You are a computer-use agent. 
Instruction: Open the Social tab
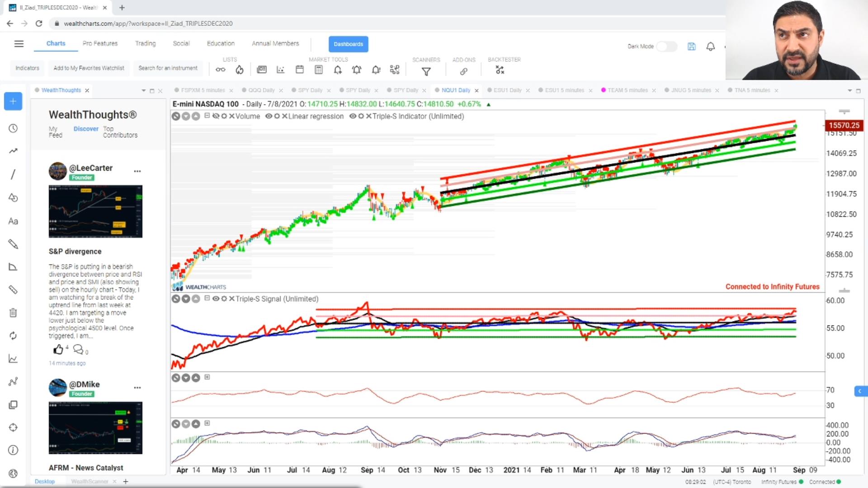[x=181, y=43]
